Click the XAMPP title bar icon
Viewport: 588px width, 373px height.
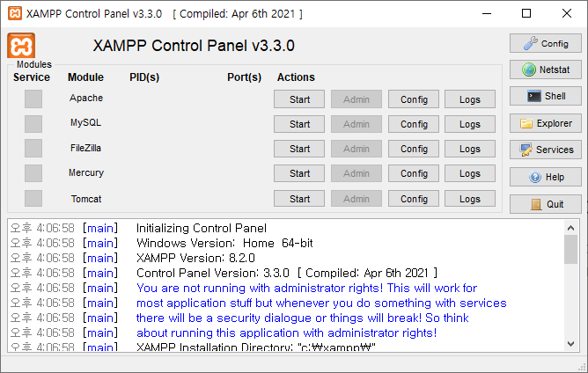(15, 13)
